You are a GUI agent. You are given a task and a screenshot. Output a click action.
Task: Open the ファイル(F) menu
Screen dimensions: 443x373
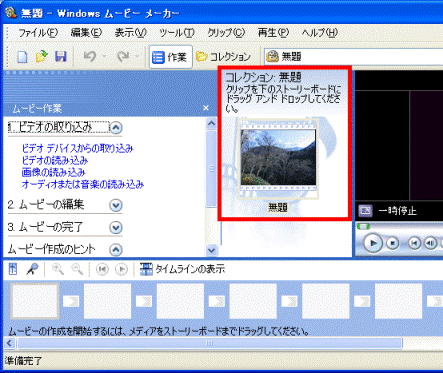pyautogui.click(x=38, y=33)
